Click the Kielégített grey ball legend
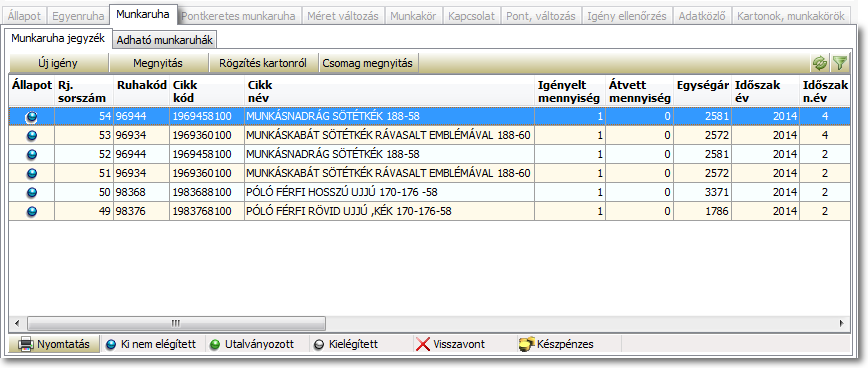Screen dimensions: 868x368 318,345
